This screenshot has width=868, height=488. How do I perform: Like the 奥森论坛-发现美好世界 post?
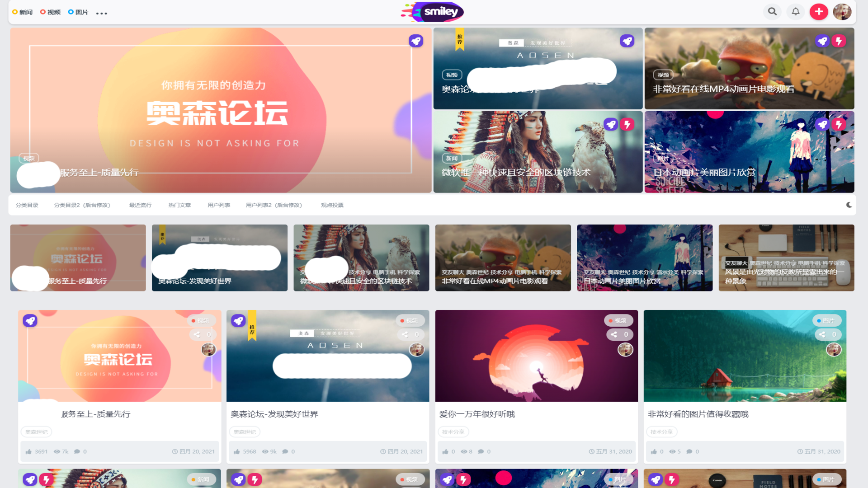point(237,451)
